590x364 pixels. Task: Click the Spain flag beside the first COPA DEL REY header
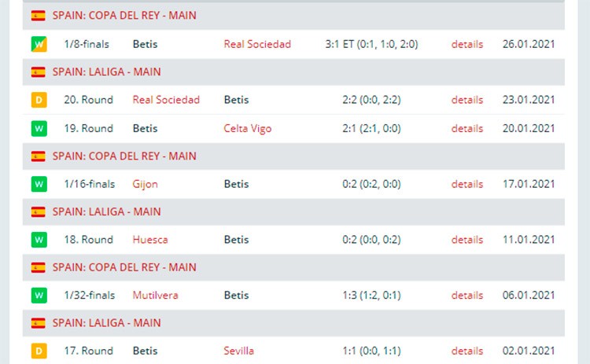[38, 16]
